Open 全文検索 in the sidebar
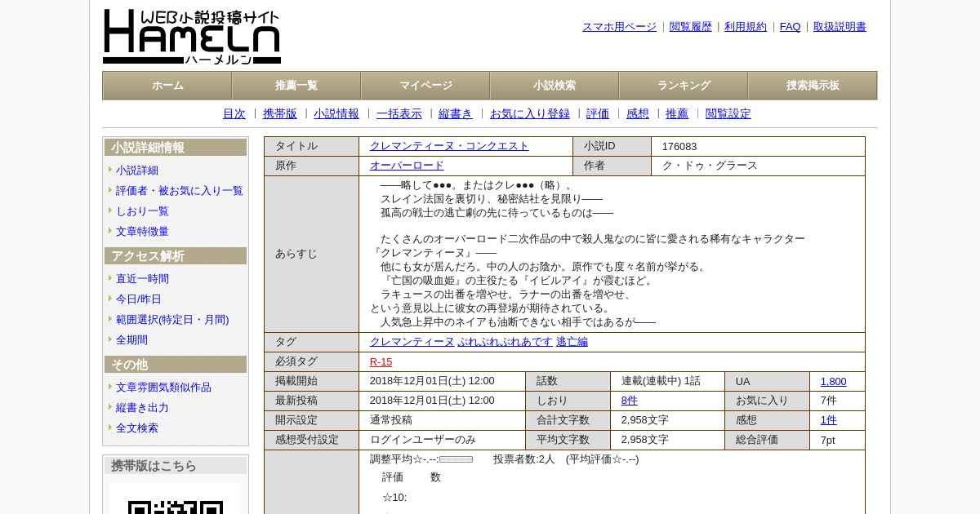Image resolution: width=980 pixels, height=514 pixels. click(x=137, y=428)
